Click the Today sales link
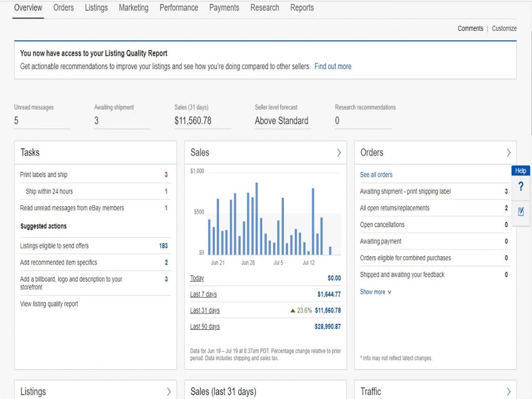The width and height of the screenshot is (532, 399). coord(197,278)
